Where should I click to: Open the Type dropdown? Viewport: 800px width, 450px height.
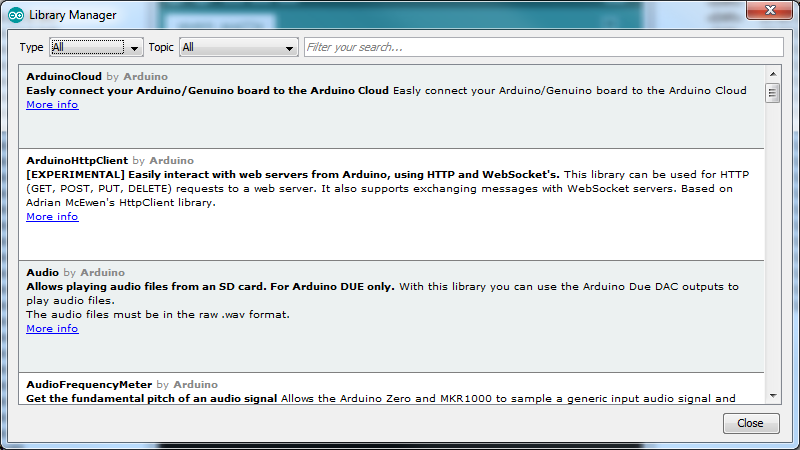coord(96,47)
